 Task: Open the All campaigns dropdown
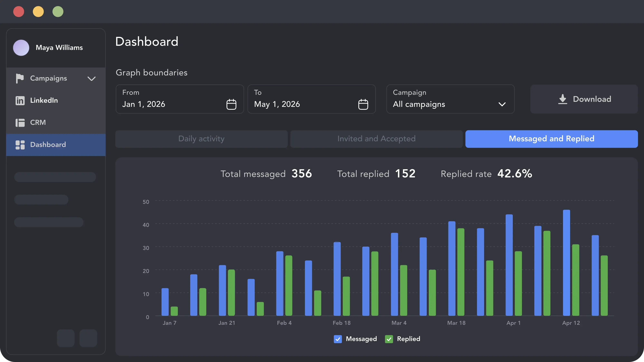coord(450,99)
